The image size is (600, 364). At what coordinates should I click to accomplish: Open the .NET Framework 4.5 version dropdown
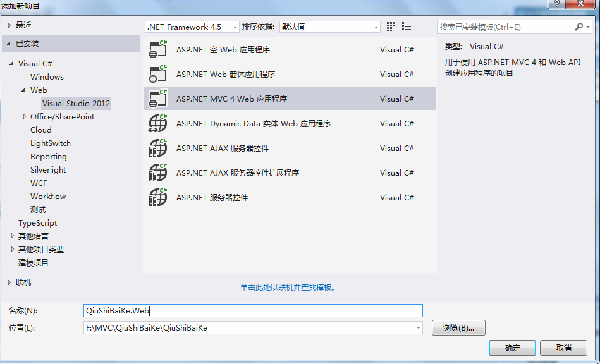click(x=192, y=27)
